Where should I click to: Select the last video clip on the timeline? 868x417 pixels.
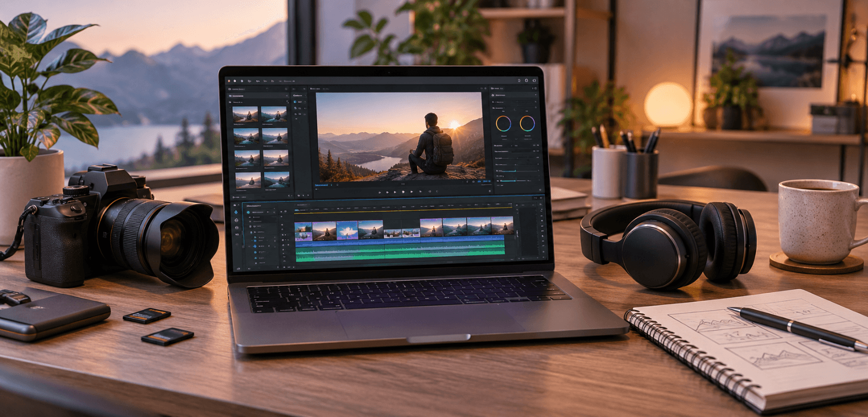[x=502, y=225]
